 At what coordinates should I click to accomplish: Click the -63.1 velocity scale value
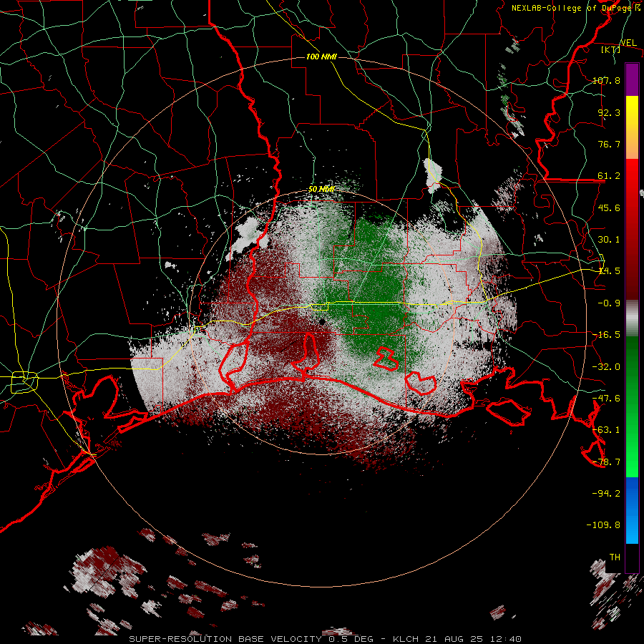(606, 430)
